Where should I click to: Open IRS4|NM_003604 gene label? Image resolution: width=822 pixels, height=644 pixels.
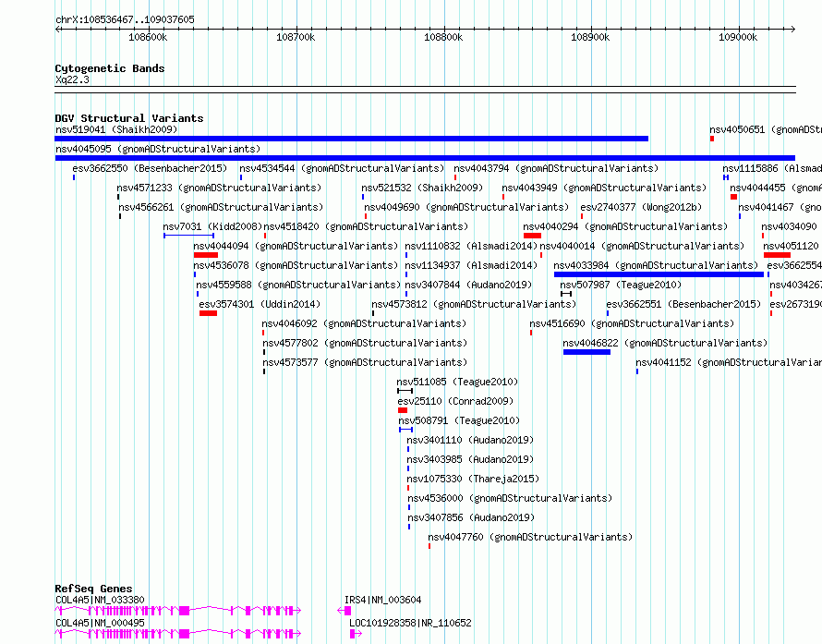[382, 600]
